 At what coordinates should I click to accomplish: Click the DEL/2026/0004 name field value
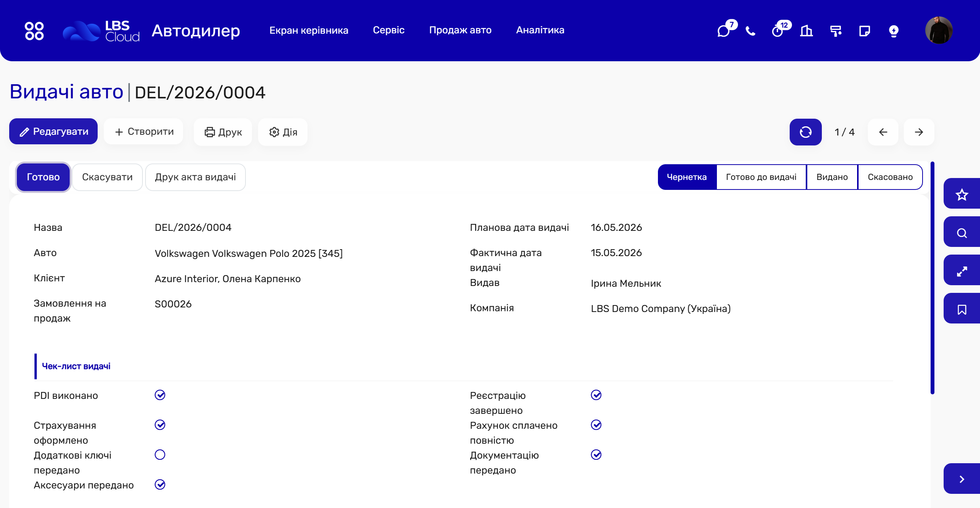193,227
